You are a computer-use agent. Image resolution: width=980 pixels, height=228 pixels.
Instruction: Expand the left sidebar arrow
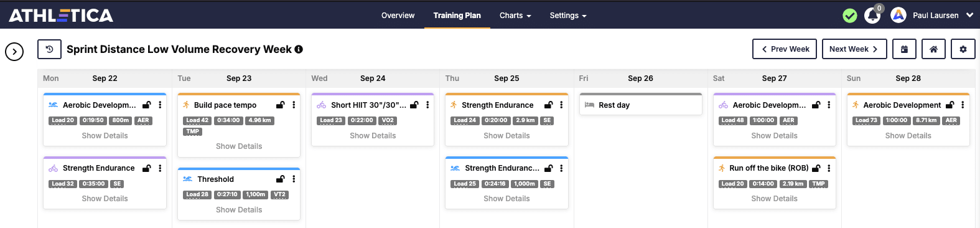[x=14, y=52]
